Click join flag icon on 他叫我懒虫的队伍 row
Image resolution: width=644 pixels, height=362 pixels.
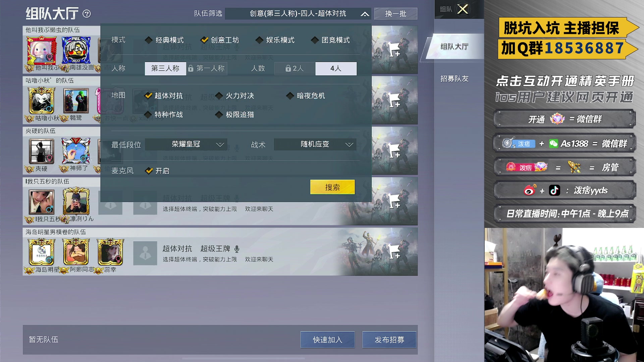(x=395, y=50)
